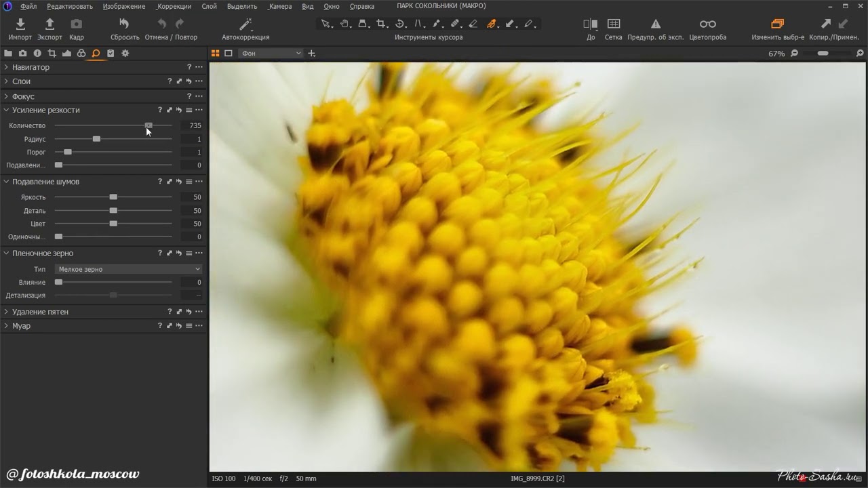The image size is (868, 488).
Task: Expand the Фокус panel
Action: (6, 96)
